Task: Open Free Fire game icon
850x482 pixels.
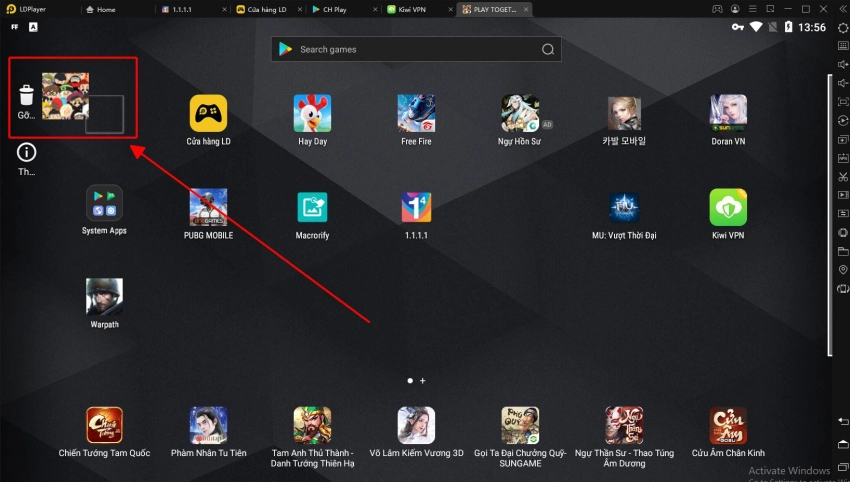Action: [x=416, y=113]
